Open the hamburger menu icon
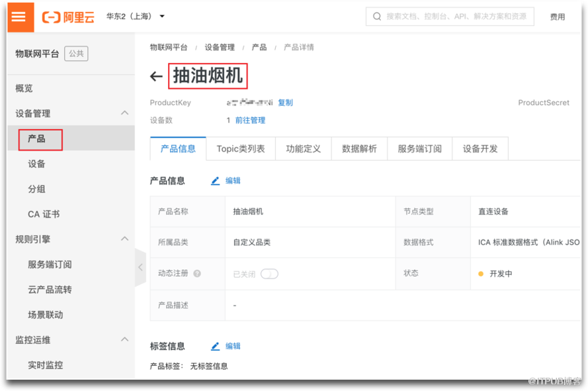The image size is (588, 391). pos(19,17)
